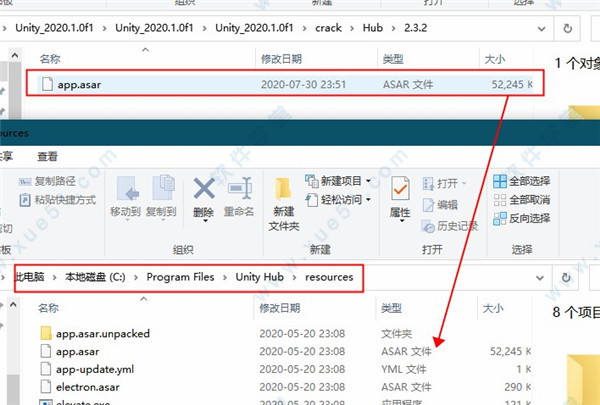Click the chevron after Hub breadcrumb
The height and width of the screenshot is (405, 600).
(393, 28)
